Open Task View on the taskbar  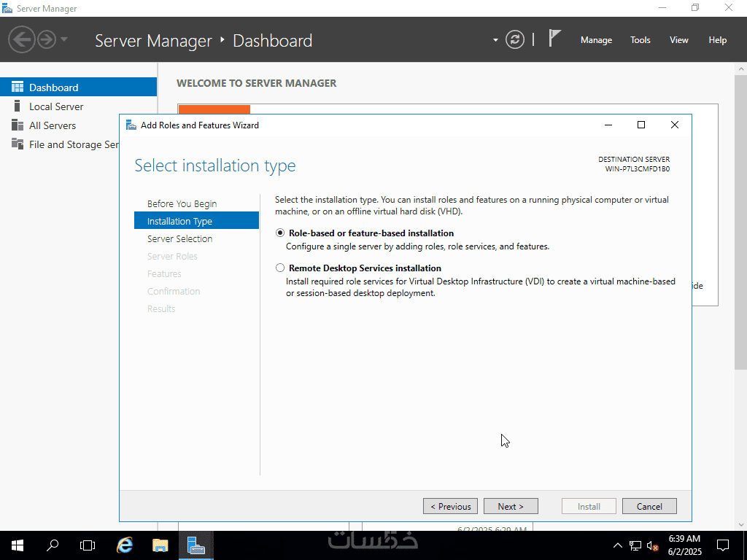click(88, 545)
